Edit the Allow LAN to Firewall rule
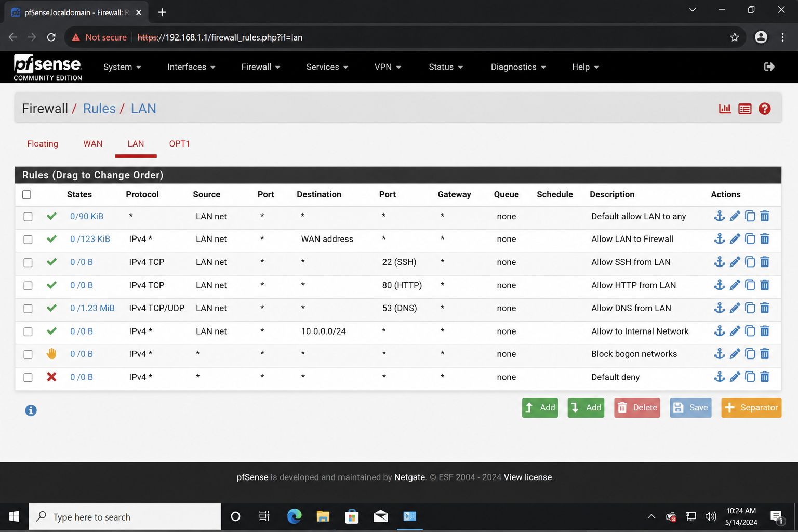798x532 pixels. point(735,239)
